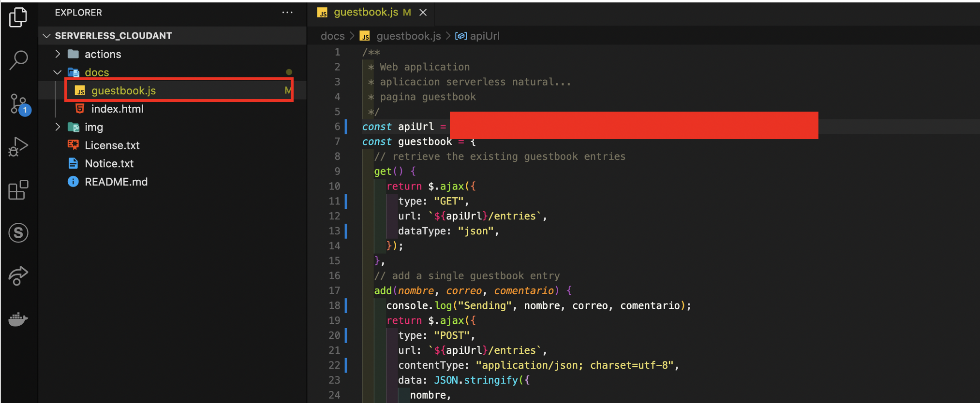
Task: Click the JS icon beside guestbook.js in tree
Action: tap(80, 91)
